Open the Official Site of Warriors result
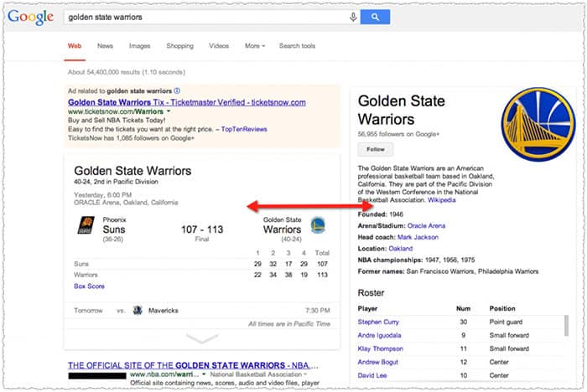 (193, 365)
